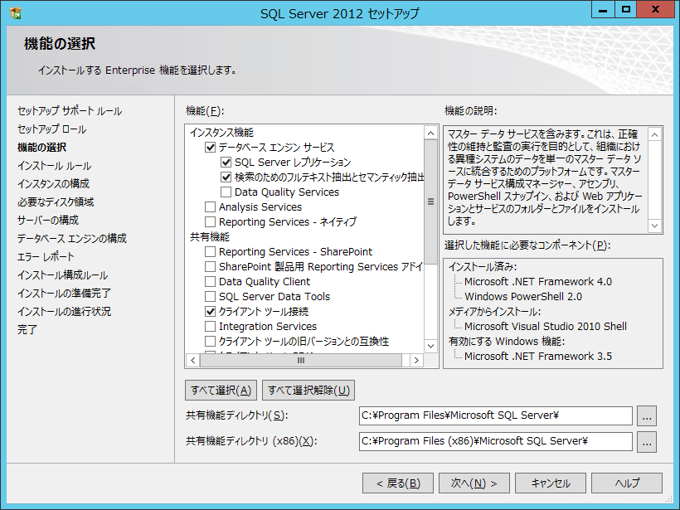Image resolution: width=680 pixels, height=510 pixels.
Task: Select インストールの進行状況 step
Action: coord(64,311)
